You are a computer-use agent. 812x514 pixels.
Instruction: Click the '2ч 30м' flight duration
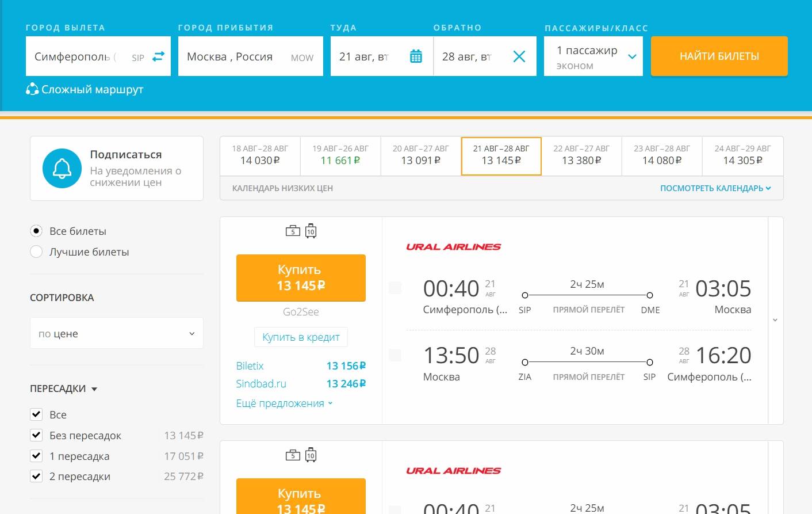587,351
